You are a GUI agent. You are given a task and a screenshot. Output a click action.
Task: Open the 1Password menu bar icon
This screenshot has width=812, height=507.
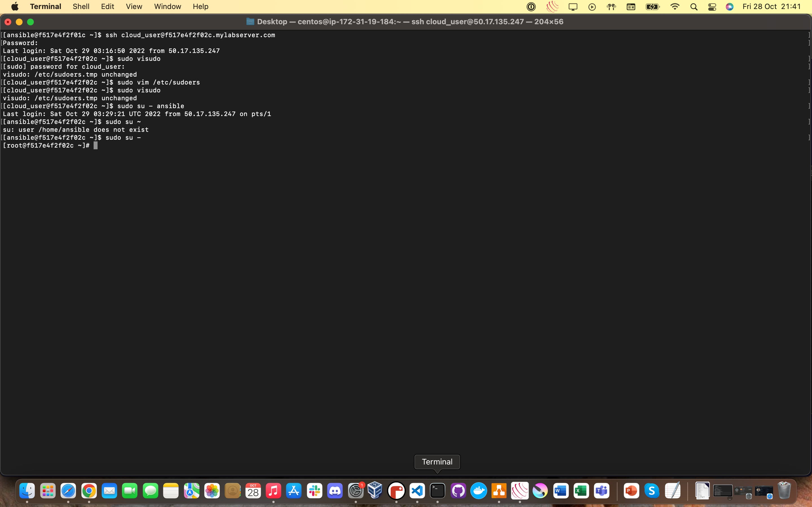click(531, 7)
